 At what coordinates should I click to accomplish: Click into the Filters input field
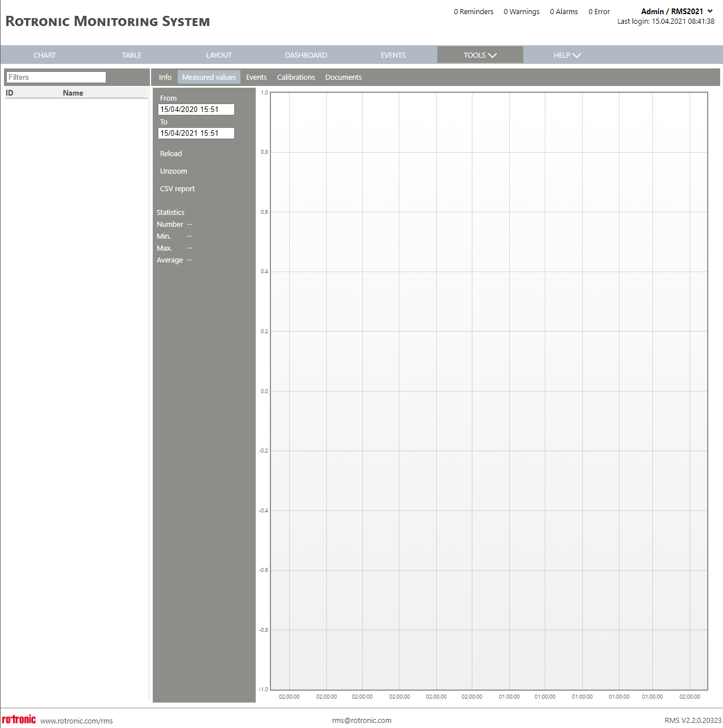tap(55, 77)
